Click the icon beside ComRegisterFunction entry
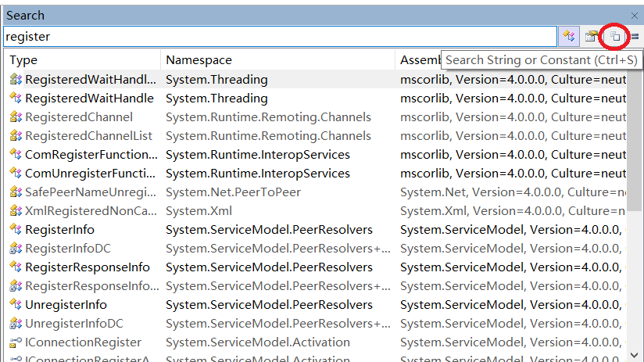The width and height of the screenshot is (644, 362). click(x=15, y=155)
